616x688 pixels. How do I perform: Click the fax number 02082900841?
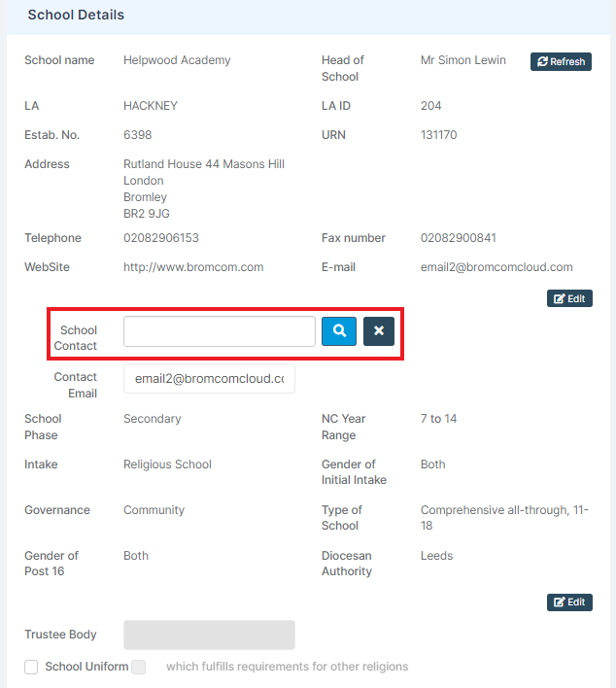(459, 238)
